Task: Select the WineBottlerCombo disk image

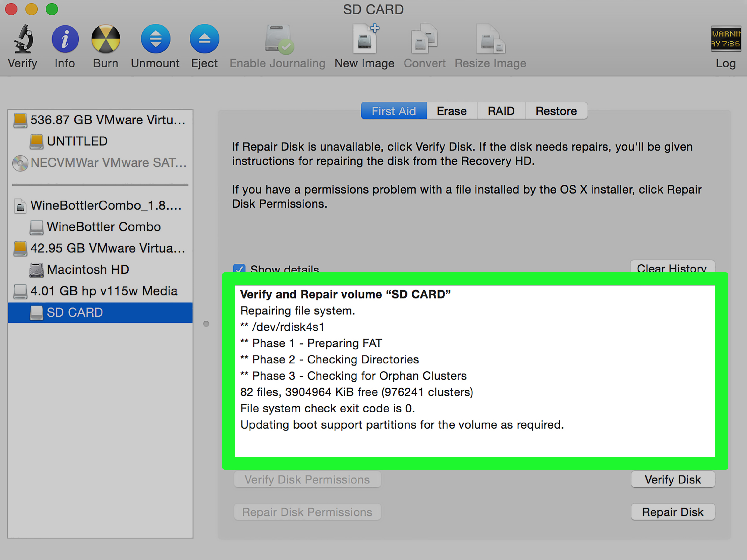Action: point(100,205)
